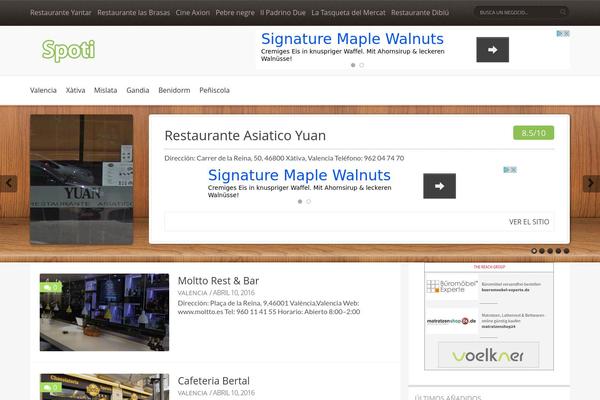Select the first slider pagination dot
Screen dimensions: 600x400
[x=534, y=251]
